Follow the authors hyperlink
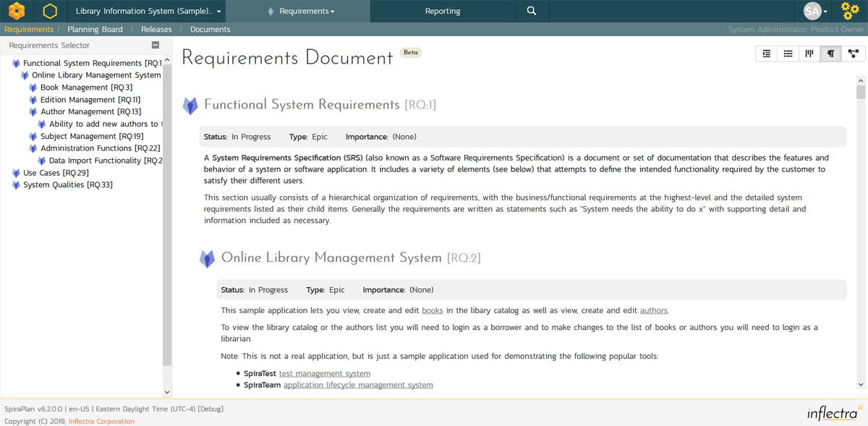Viewport: 868px width, 426px height. click(x=654, y=310)
